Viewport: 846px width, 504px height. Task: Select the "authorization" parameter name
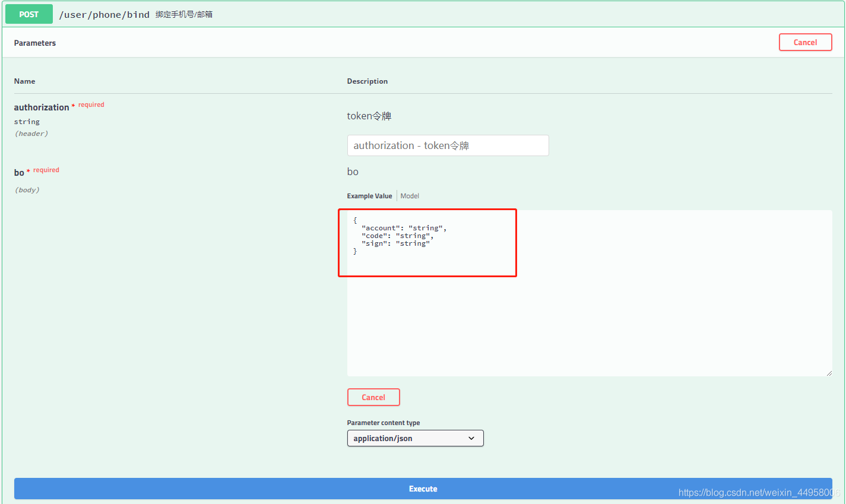pyautogui.click(x=42, y=107)
